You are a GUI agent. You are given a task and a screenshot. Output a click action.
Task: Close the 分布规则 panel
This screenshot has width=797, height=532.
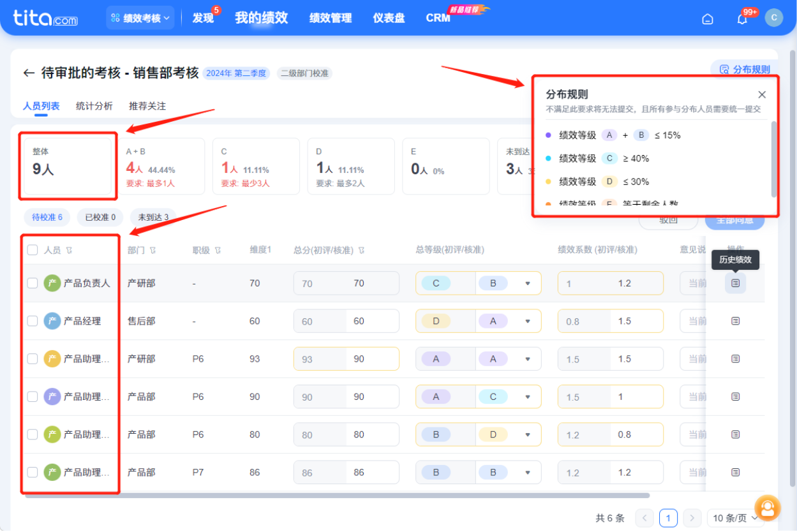(761, 94)
